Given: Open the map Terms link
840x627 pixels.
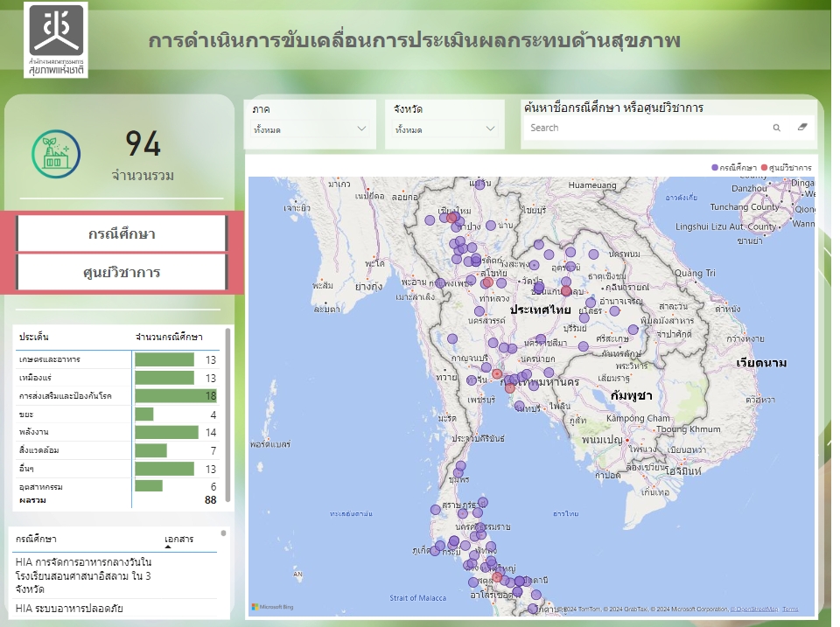Looking at the screenshot, I should (x=790, y=609).
